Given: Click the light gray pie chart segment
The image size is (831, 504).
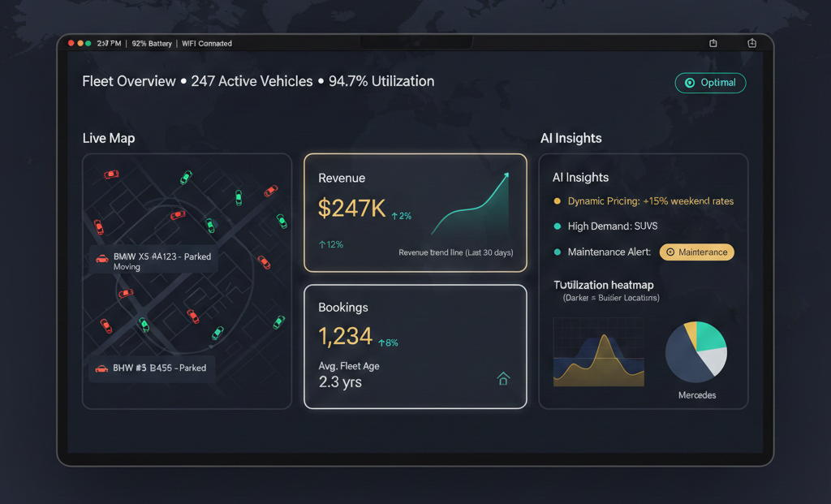Looking at the screenshot, I should (x=714, y=360).
